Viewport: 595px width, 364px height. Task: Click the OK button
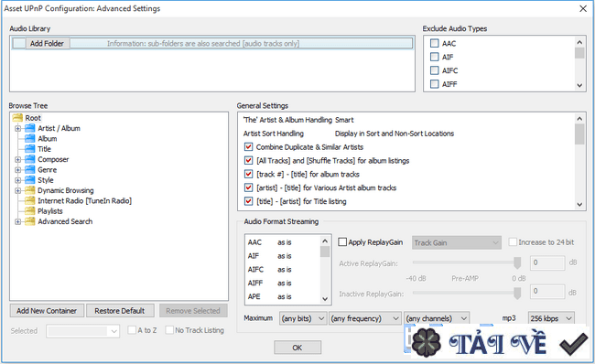297,348
